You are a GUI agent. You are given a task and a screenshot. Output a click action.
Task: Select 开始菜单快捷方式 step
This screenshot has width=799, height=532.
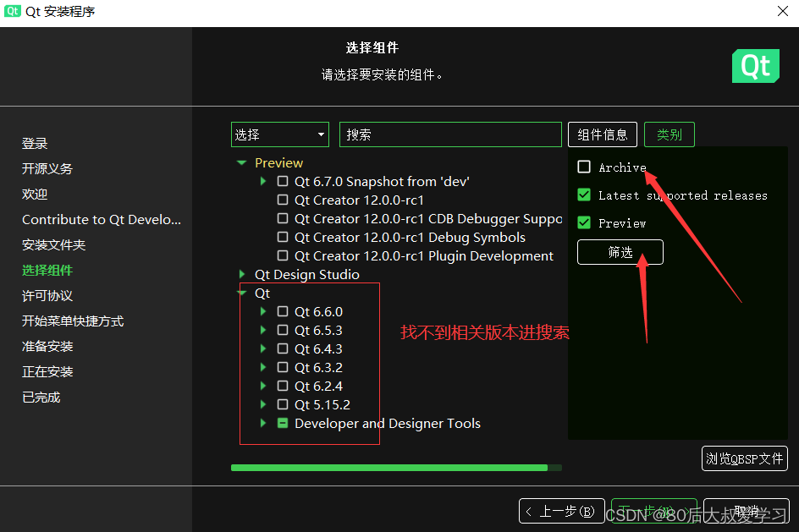73,321
